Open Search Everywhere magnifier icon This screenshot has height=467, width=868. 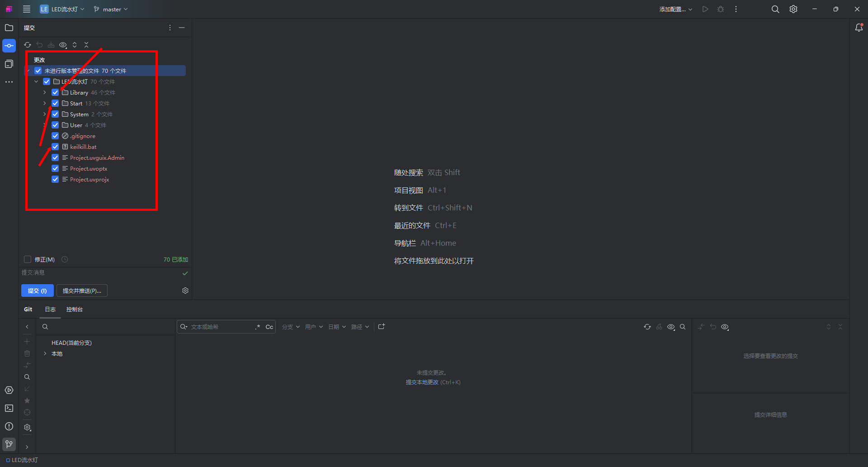tap(775, 9)
